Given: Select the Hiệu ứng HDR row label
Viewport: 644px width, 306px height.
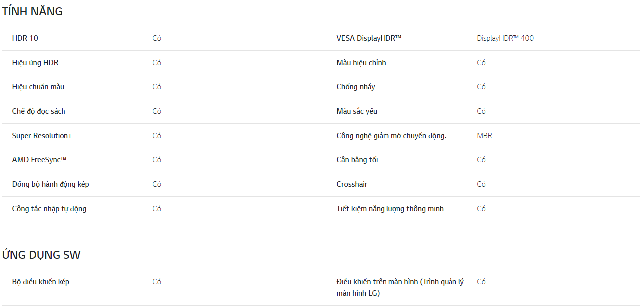Looking at the screenshot, I should (35, 63).
